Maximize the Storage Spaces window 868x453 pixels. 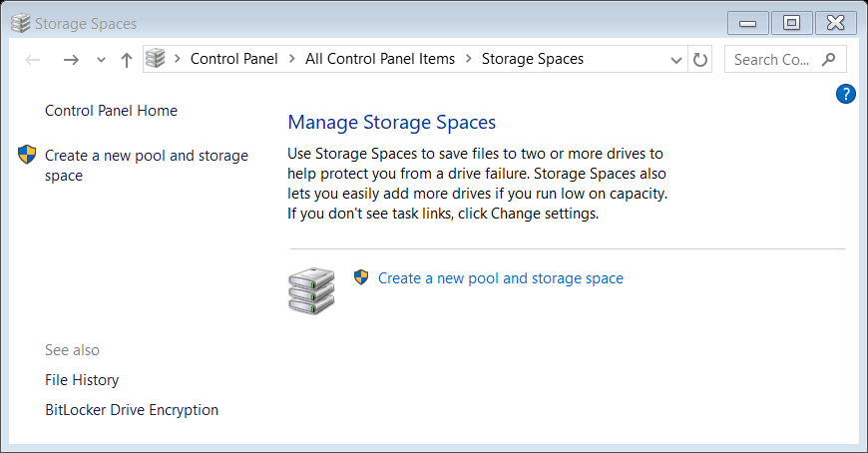(791, 23)
